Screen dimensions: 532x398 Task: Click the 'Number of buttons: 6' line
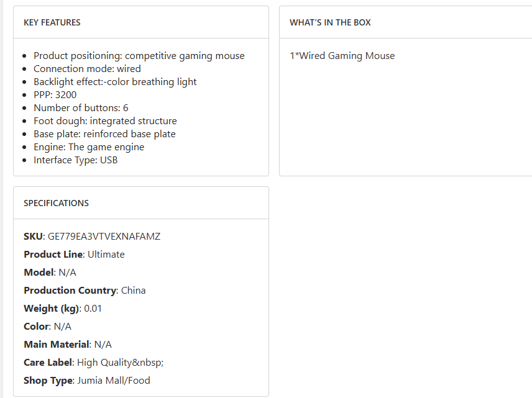coord(81,108)
